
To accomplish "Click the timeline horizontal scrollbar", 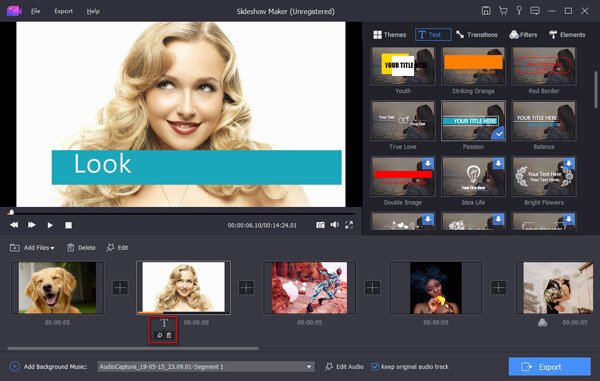I will pyautogui.click(x=133, y=348).
